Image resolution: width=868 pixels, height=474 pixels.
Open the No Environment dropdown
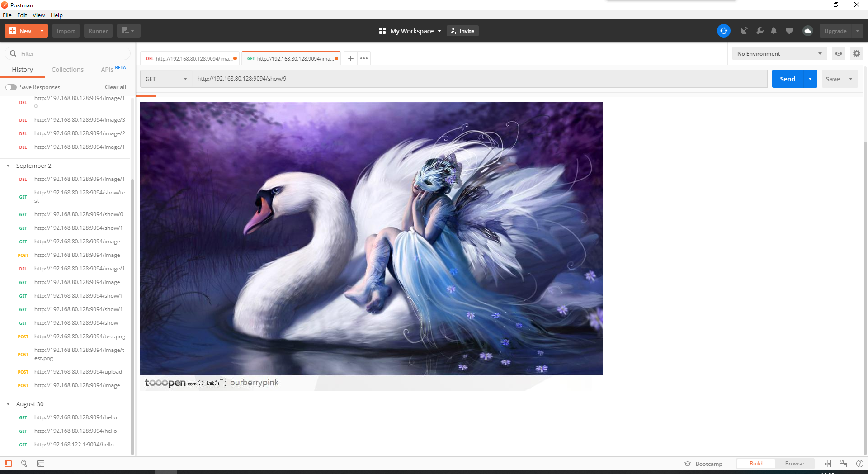click(x=779, y=53)
